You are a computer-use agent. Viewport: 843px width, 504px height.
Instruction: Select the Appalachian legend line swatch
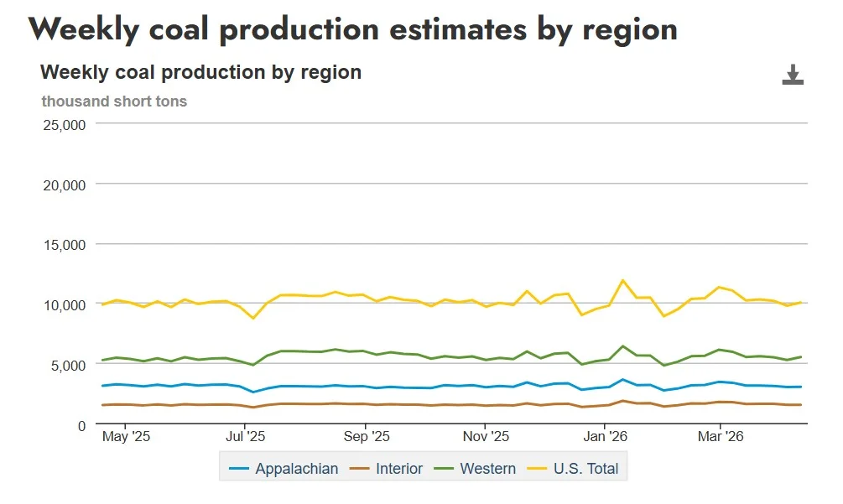[x=237, y=469]
